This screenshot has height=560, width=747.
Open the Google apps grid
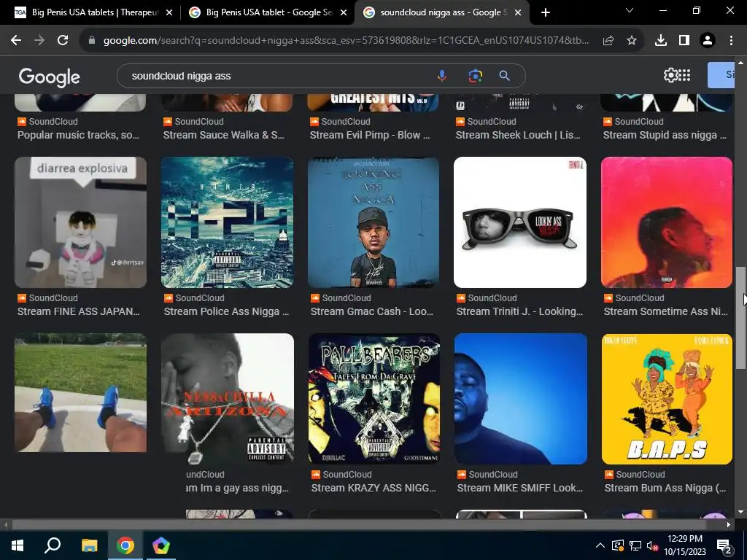684,75
